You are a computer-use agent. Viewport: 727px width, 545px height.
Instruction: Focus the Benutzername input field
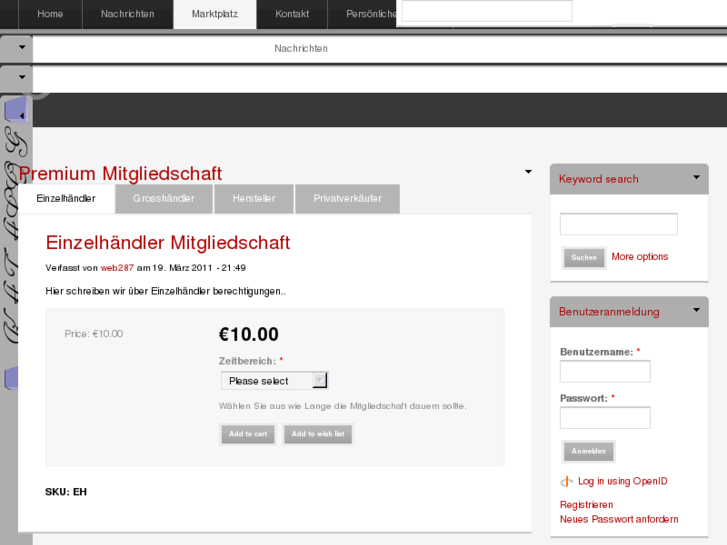click(605, 372)
